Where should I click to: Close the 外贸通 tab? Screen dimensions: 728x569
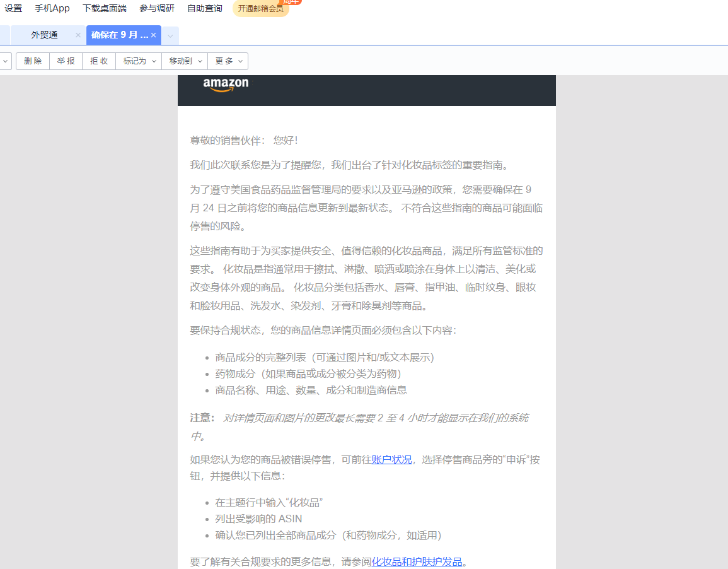tap(78, 35)
